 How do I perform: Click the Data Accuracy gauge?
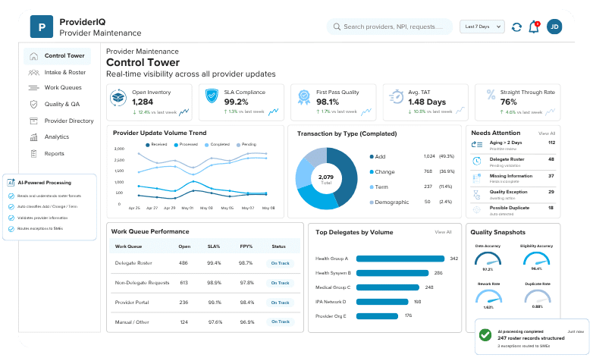[488, 259]
